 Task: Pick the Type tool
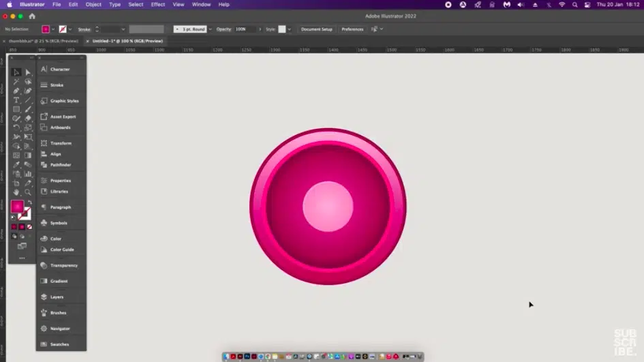coord(16,100)
